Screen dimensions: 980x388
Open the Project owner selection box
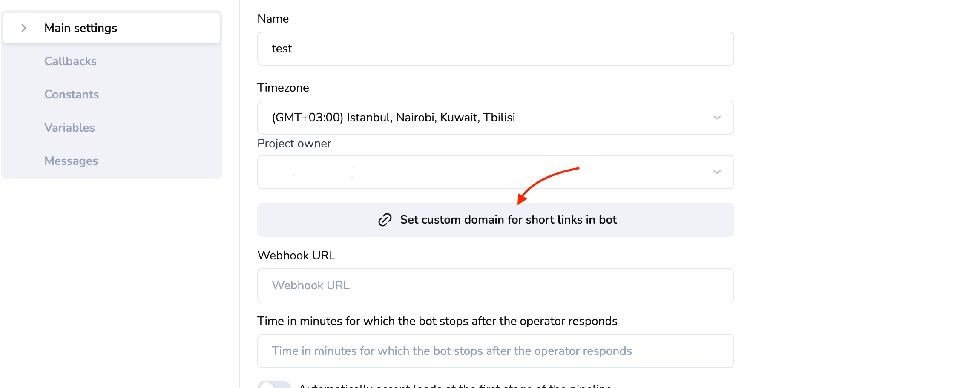[x=486, y=172]
